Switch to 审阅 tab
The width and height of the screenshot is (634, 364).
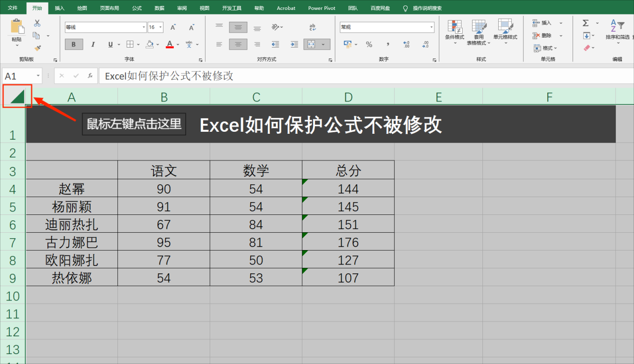[x=182, y=8]
